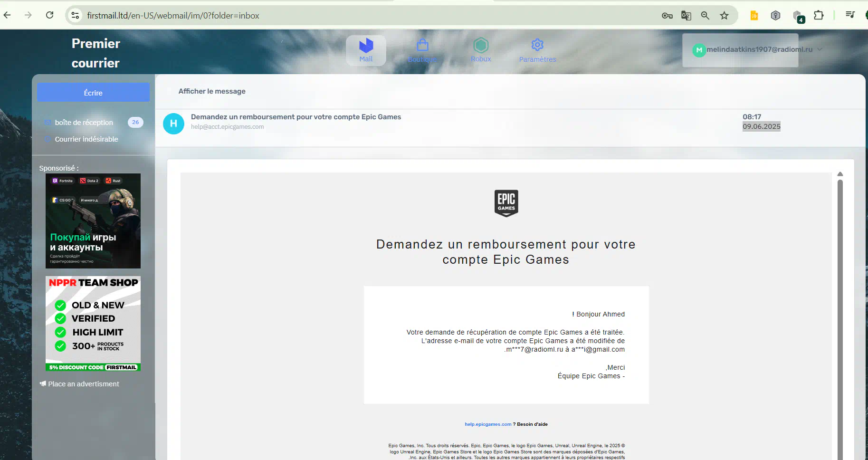Click the spam folder icon
868x460 pixels.
tap(47, 139)
